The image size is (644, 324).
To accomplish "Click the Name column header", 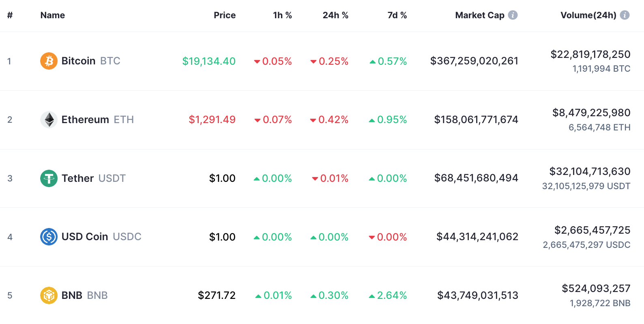I will (52, 15).
